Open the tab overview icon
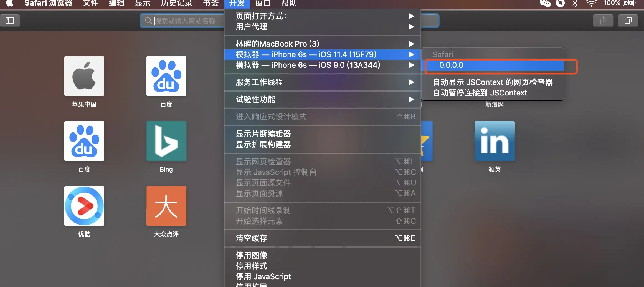 pyautogui.click(x=628, y=21)
